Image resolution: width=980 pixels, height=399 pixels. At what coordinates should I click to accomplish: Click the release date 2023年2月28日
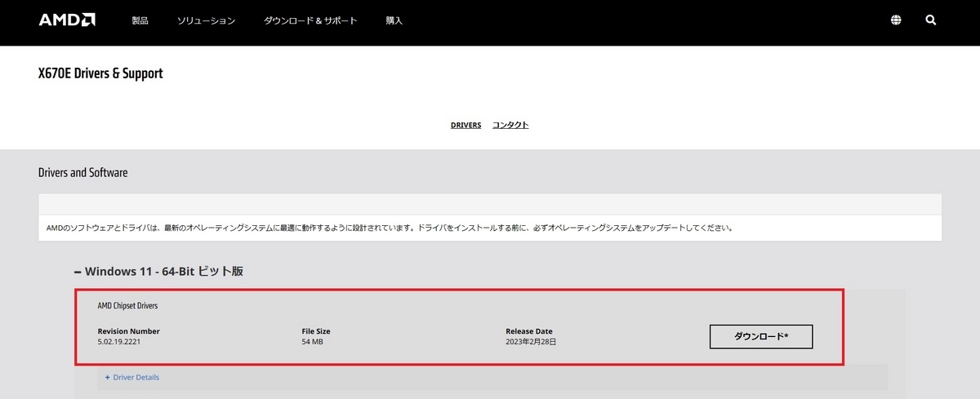[531, 341]
